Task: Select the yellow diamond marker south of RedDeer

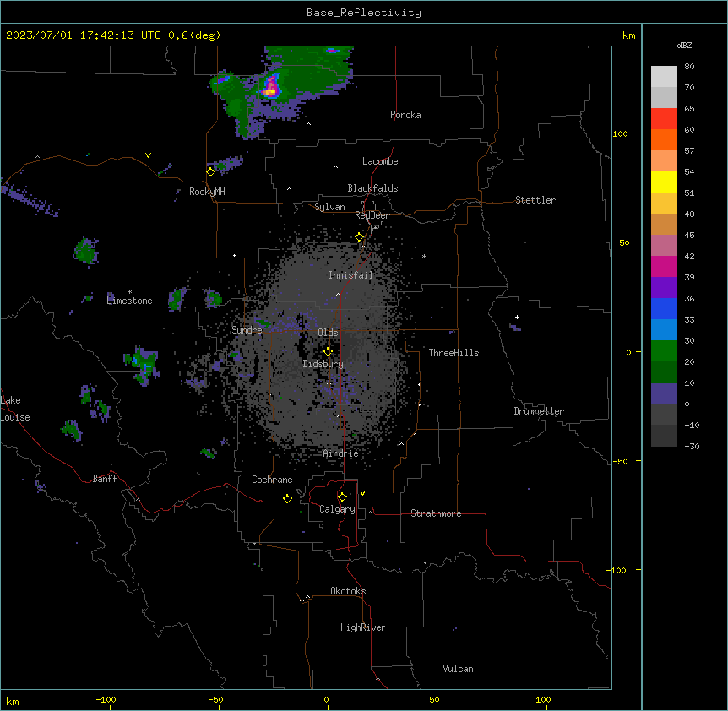Action: (360, 237)
